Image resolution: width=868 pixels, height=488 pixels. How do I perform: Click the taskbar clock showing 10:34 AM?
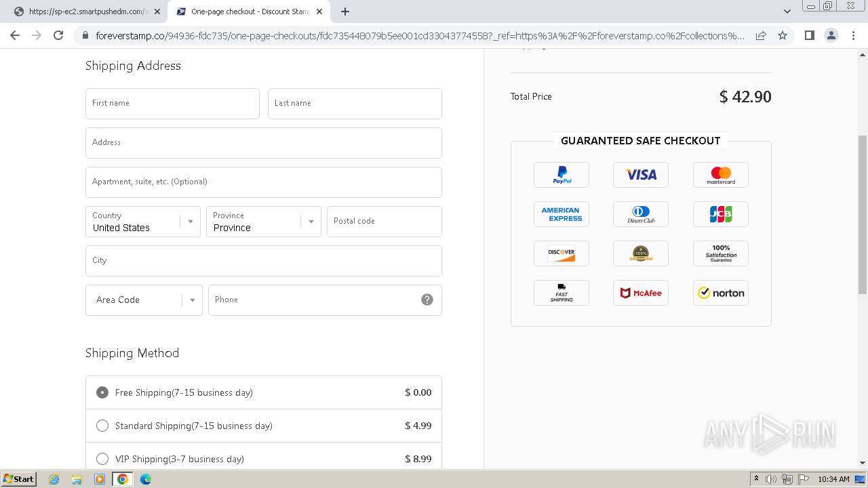(x=833, y=479)
